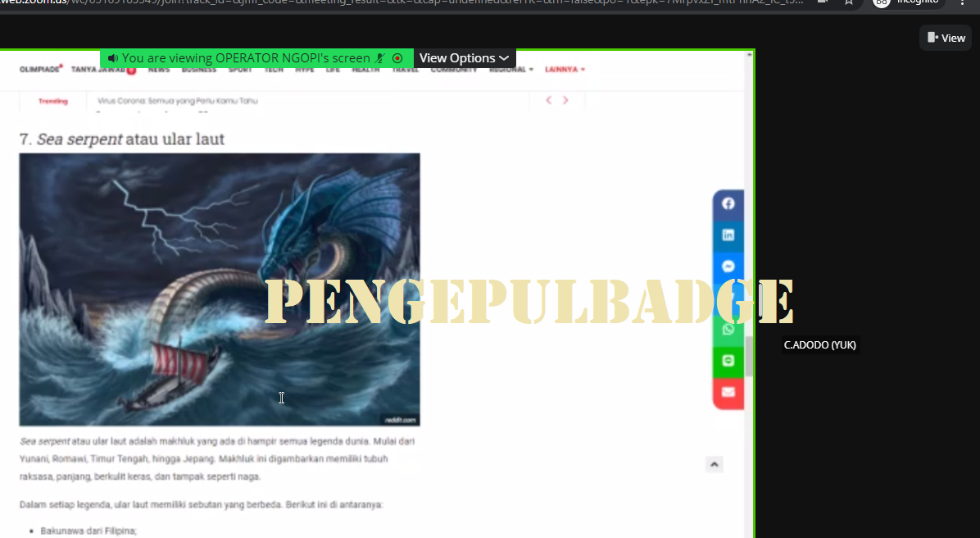The image size is (980, 538).
Task: Open the View layout button
Action: coord(946,39)
